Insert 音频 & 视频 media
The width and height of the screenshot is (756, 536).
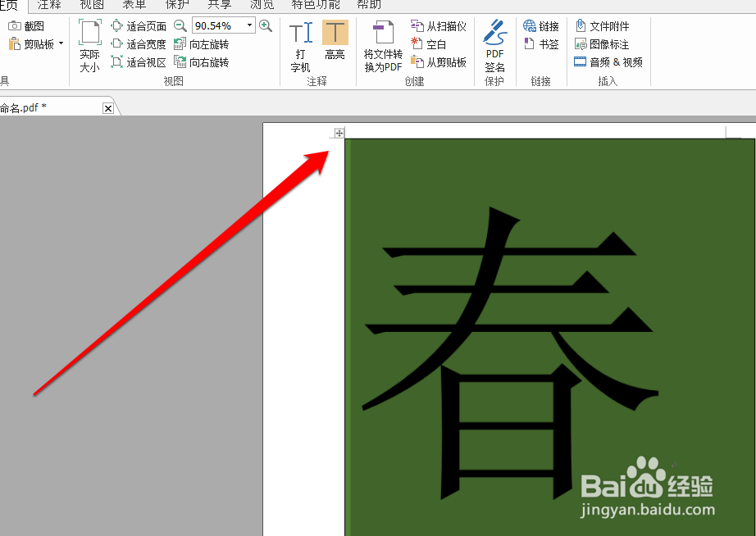[610, 61]
